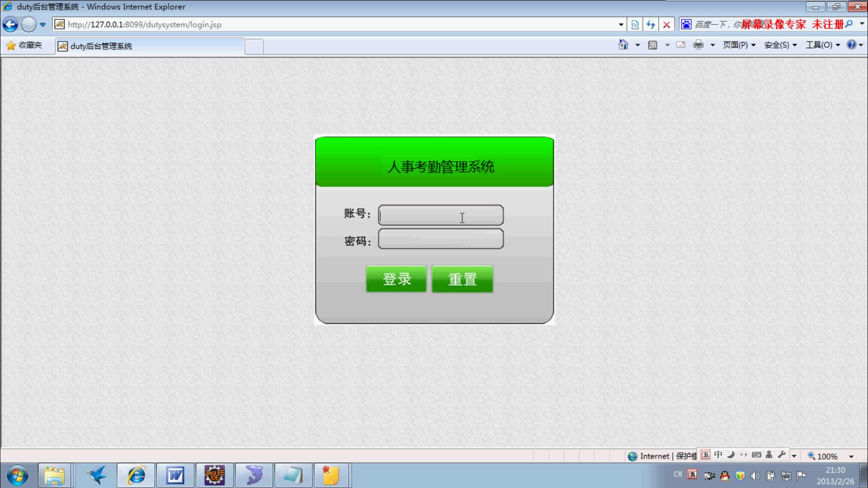The height and width of the screenshot is (488, 868).
Task: Open the 收藏夹 favorites star button
Action: 24,45
